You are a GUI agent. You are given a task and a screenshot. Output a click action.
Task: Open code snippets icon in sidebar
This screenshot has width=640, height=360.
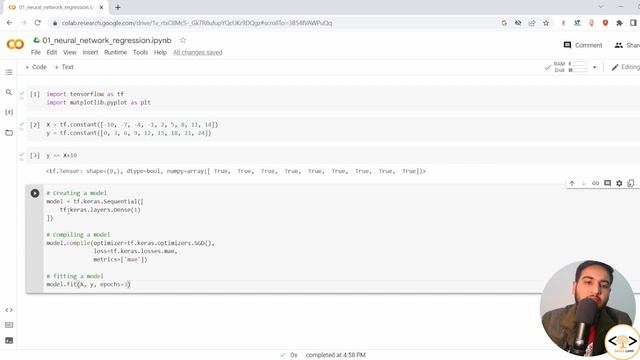pyautogui.click(x=9, y=310)
